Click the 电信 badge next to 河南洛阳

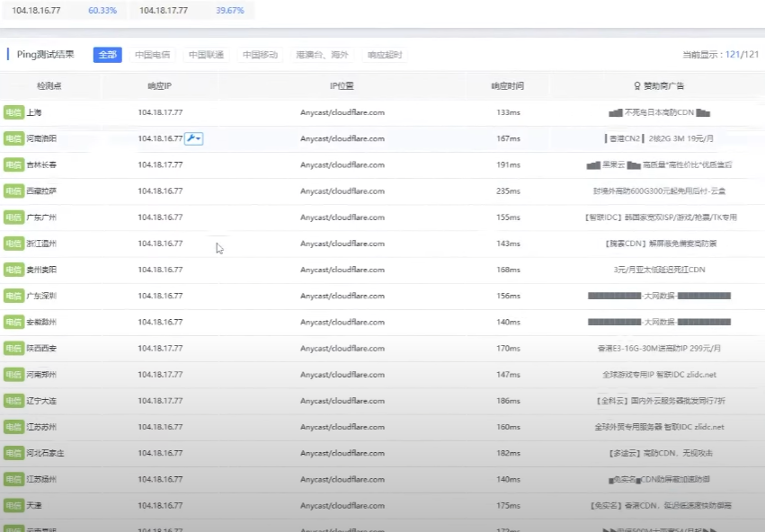13,138
